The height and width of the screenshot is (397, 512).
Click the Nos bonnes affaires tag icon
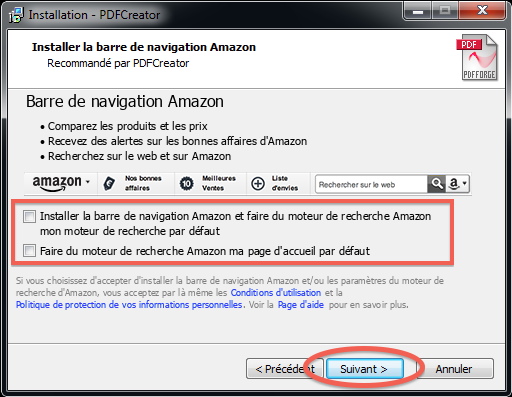pyautogui.click(x=109, y=183)
